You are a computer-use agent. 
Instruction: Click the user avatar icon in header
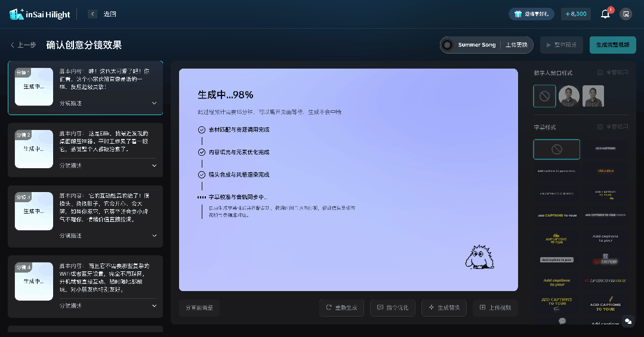coord(625,14)
